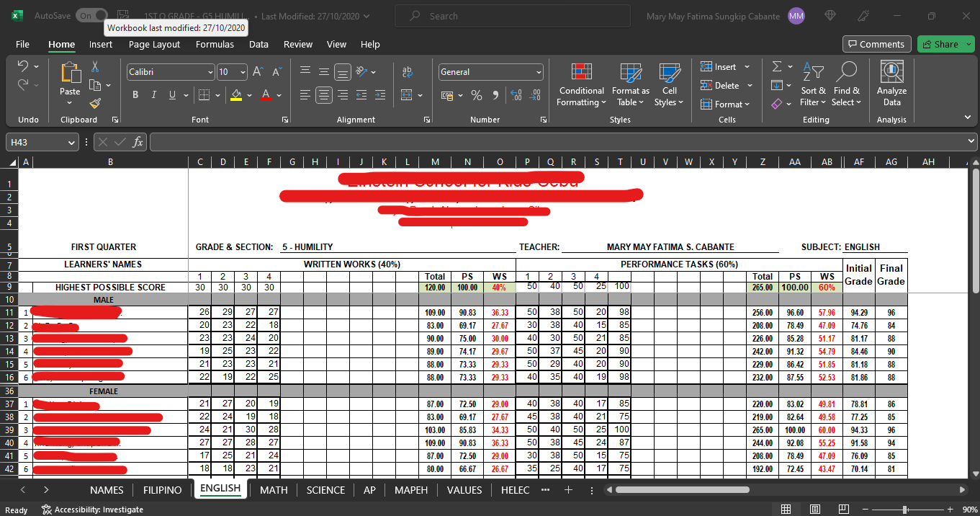The width and height of the screenshot is (980, 516).
Task: Align text to the right
Action: click(343, 95)
